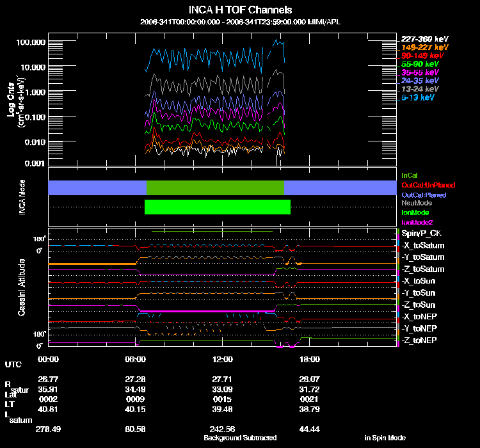Select the '5-13 keV' legend label
This screenshot has width=480, height=448.
(418, 97)
